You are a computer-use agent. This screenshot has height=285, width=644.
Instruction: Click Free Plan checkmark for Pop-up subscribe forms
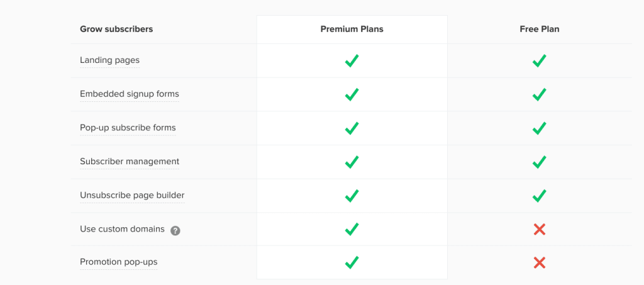[539, 128]
